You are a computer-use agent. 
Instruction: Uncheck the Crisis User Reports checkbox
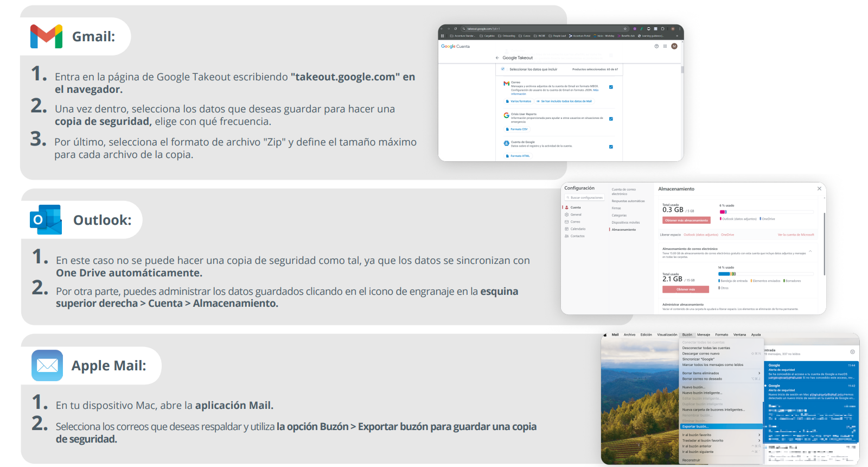pos(611,119)
